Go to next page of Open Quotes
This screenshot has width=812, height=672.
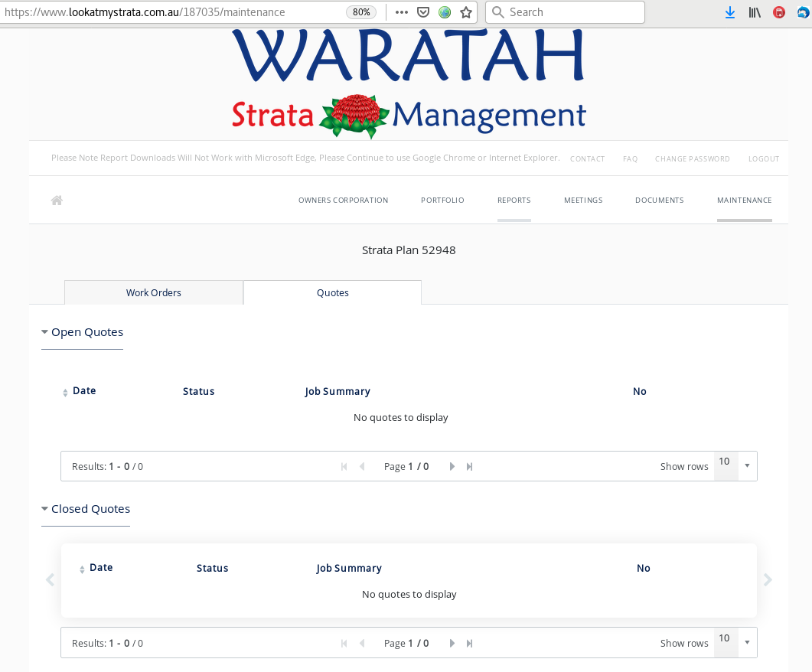452,466
